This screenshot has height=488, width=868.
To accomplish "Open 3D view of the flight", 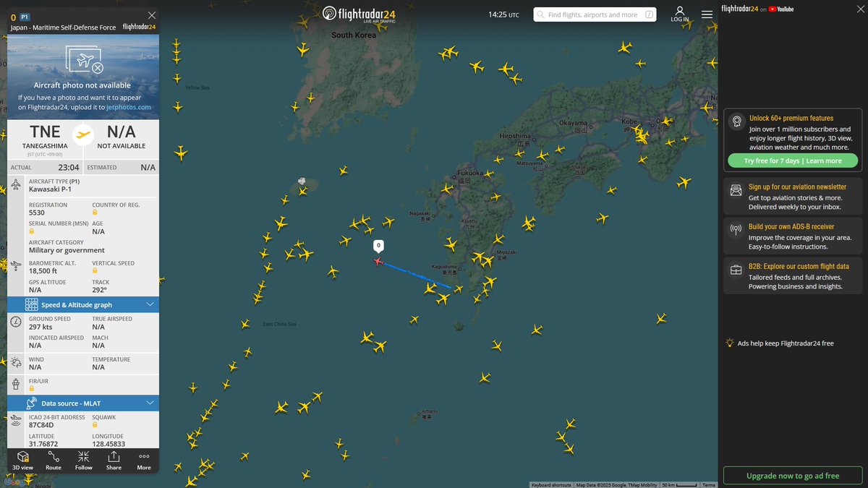I will click(x=22, y=461).
